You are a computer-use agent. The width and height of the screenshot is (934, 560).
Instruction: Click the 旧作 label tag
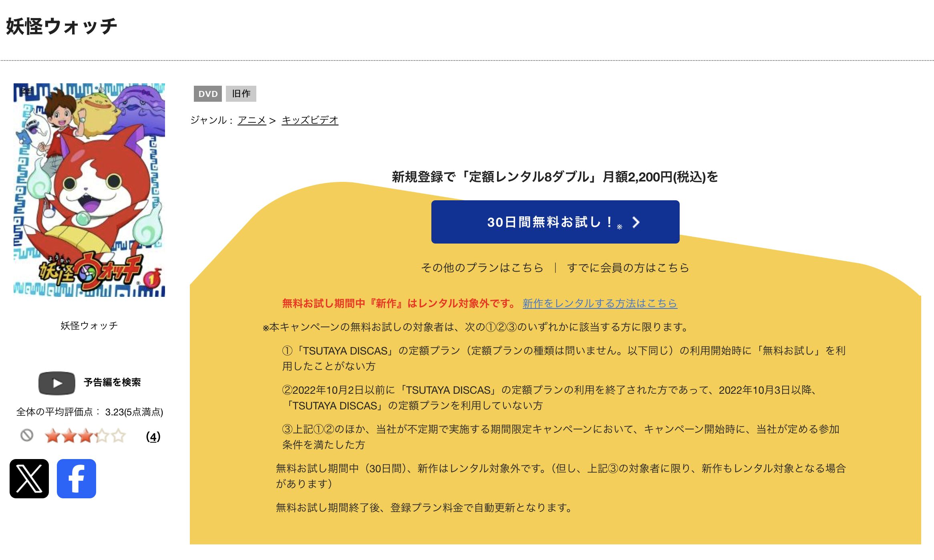tap(241, 94)
